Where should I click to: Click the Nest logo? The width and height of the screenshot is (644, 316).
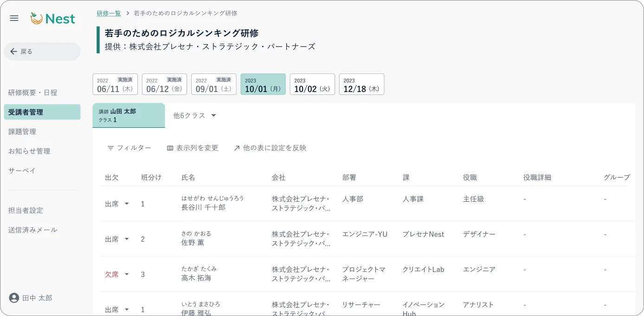52,19
